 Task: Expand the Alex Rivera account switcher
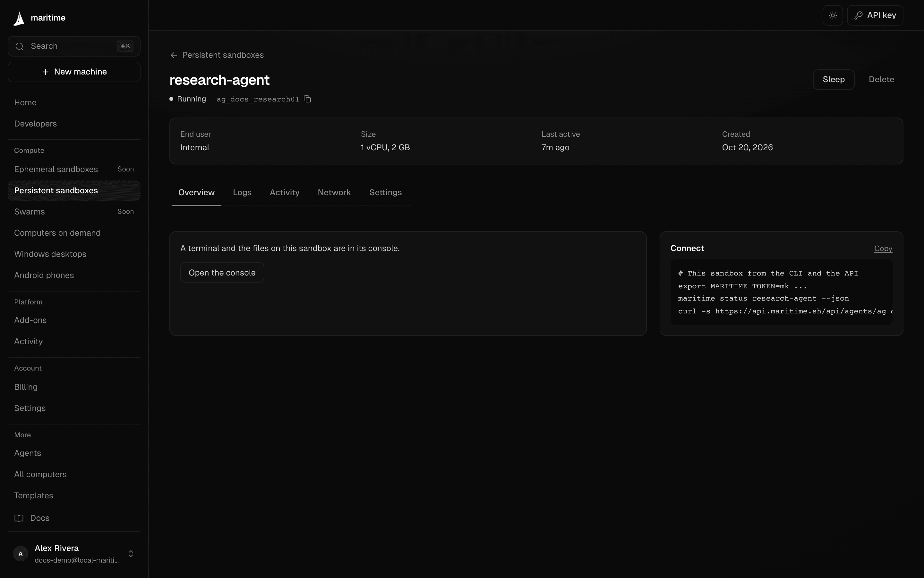[x=131, y=554]
